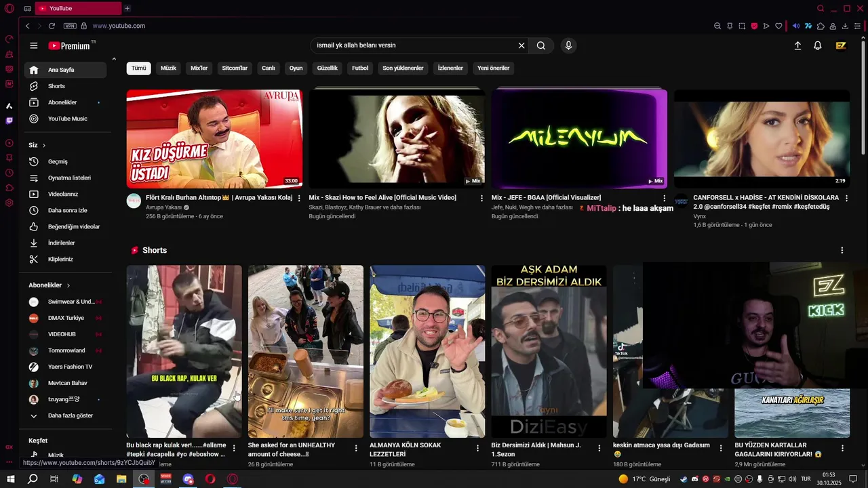Open Geçmiş history in sidebar

point(65,161)
